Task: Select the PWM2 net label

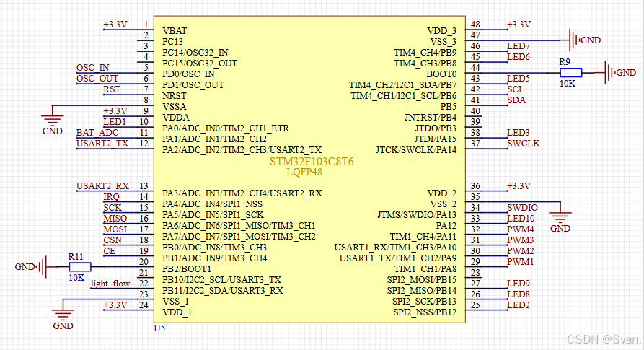Action: pos(521,251)
